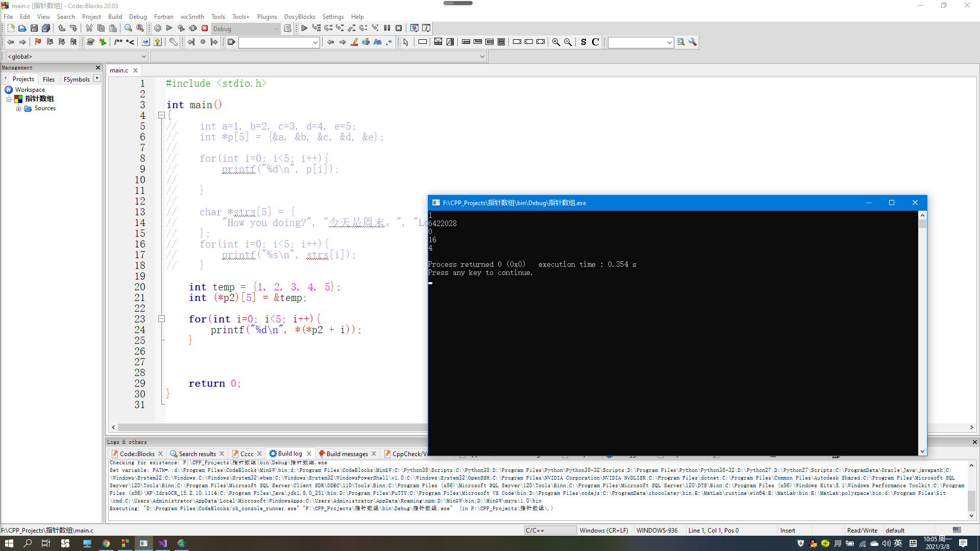The width and height of the screenshot is (980, 551).
Task: Open the Search results log tab
Action: click(x=197, y=454)
